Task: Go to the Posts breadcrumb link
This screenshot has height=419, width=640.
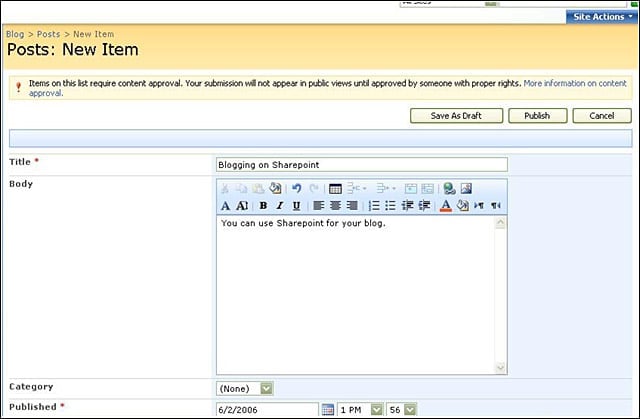Action: coord(49,34)
